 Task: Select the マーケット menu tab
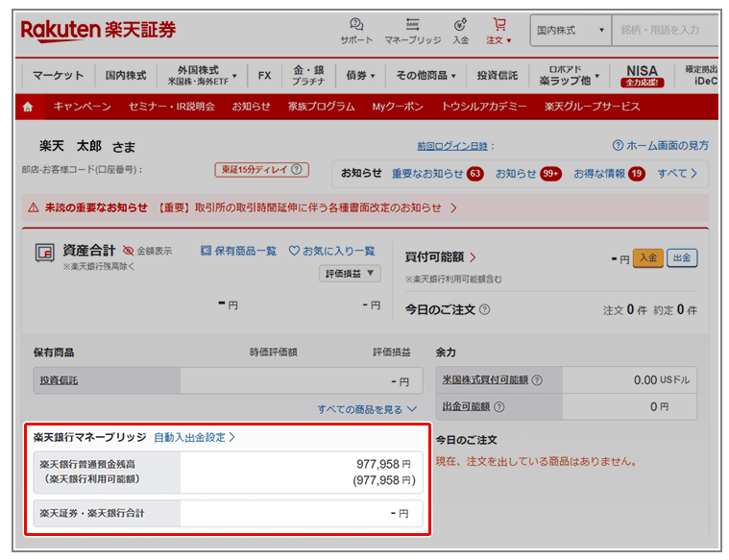click(59, 75)
